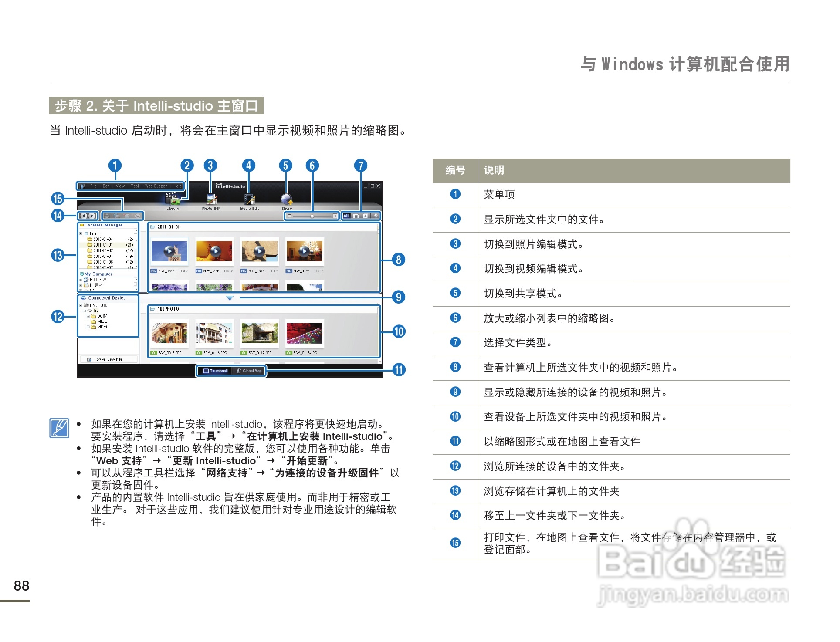840x642 pixels.
Task: Select the MISC folder on device
Action: click(99, 321)
